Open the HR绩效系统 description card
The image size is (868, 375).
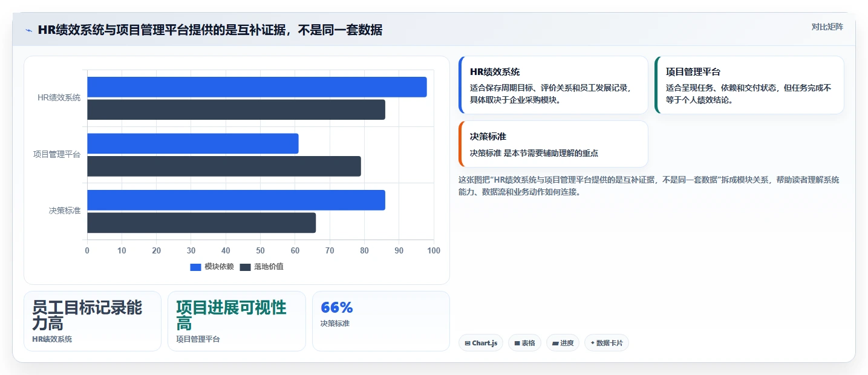(x=553, y=85)
